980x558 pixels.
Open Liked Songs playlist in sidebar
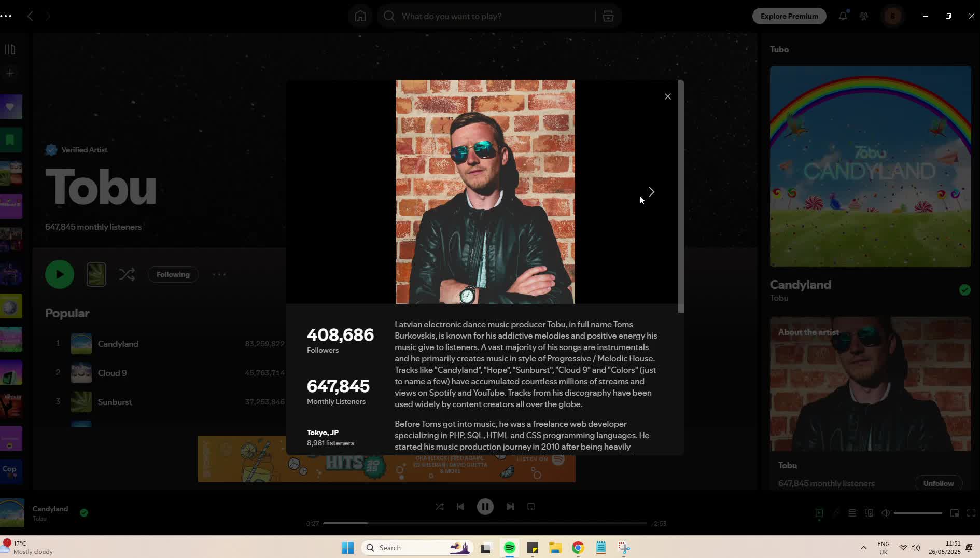(x=10, y=107)
